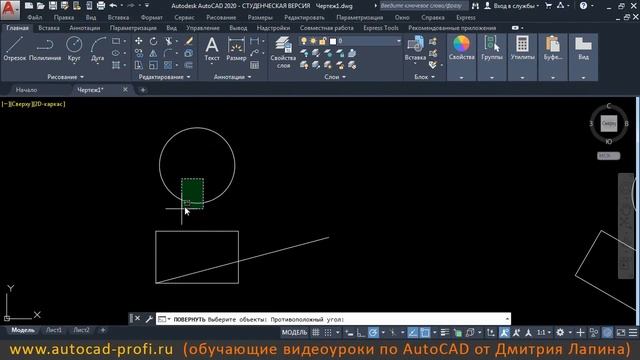
Task: Toggle 2D object snap
Action: pos(425,333)
